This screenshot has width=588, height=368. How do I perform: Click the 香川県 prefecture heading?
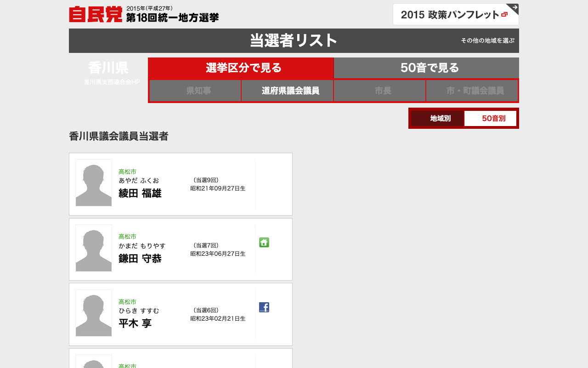point(108,68)
